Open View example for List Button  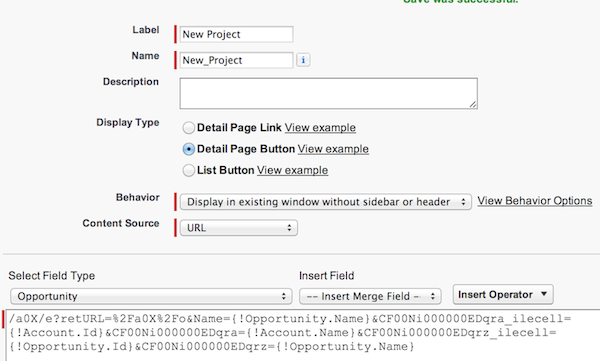pos(292,170)
